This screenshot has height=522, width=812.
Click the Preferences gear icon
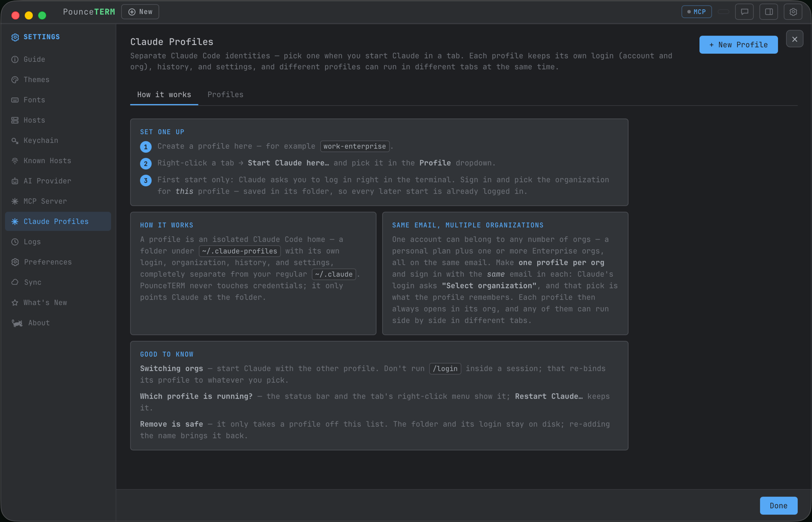[x=15, y=263]
